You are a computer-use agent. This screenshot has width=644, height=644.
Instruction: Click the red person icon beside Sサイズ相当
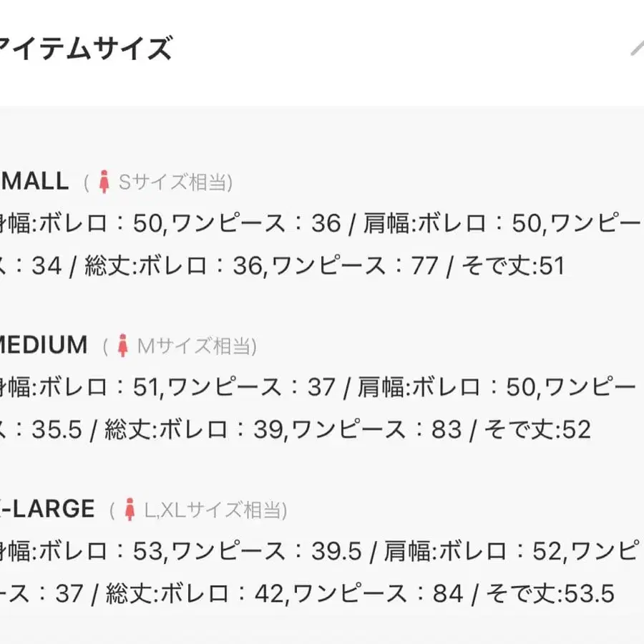tap(104, 182)
